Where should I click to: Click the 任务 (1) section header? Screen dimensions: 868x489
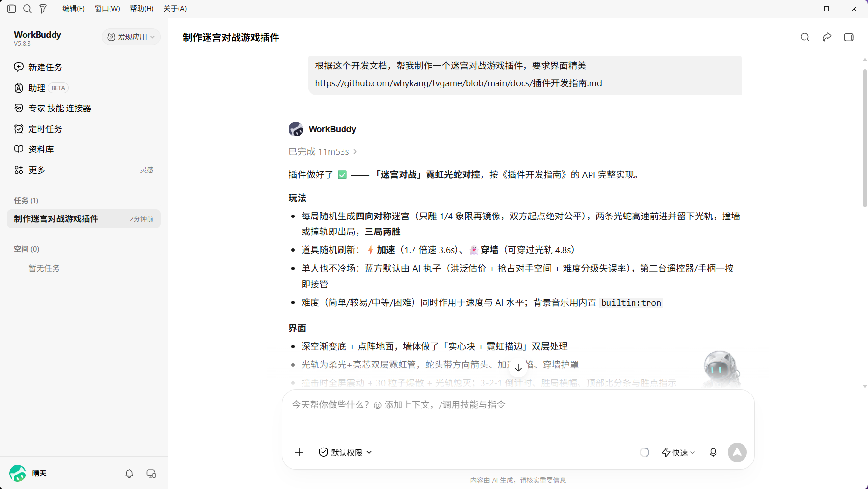tap(26, 200)
